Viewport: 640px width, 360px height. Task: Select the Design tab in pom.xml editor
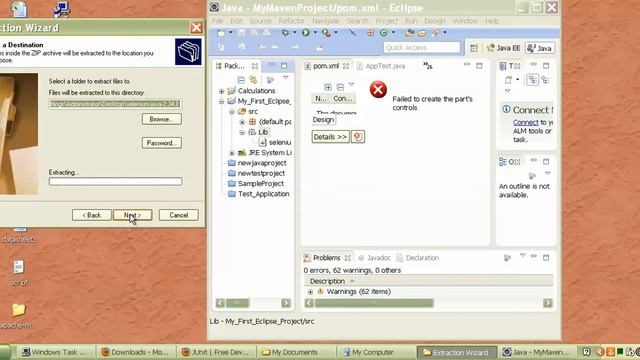point(323,120)
